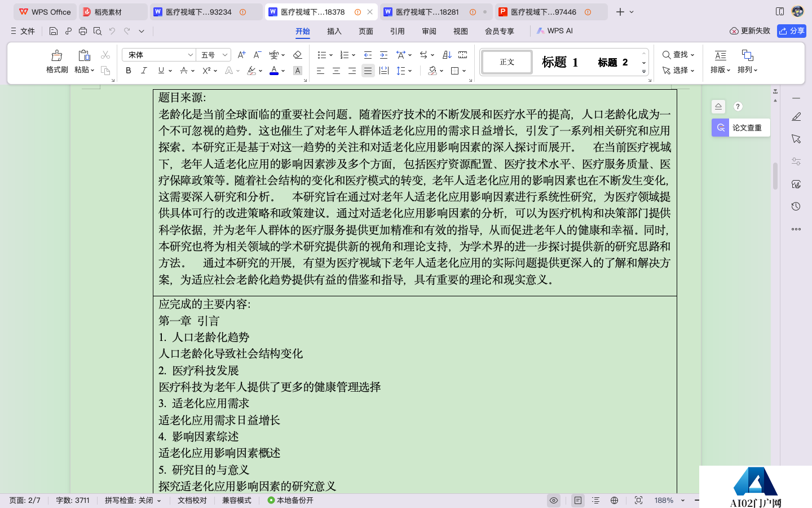Toggle justified alignment
The width and height of the screenshot is (812, 508).
click(x=368, y=71)
